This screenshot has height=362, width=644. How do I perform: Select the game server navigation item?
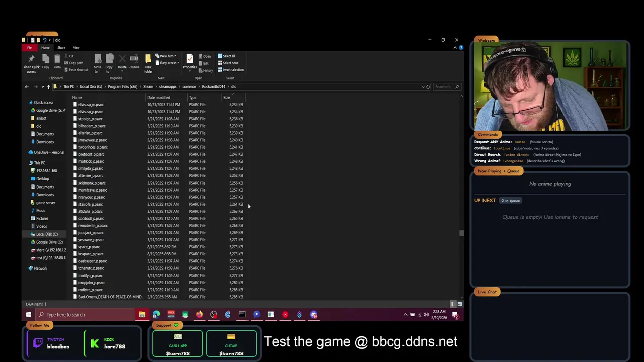43,203
